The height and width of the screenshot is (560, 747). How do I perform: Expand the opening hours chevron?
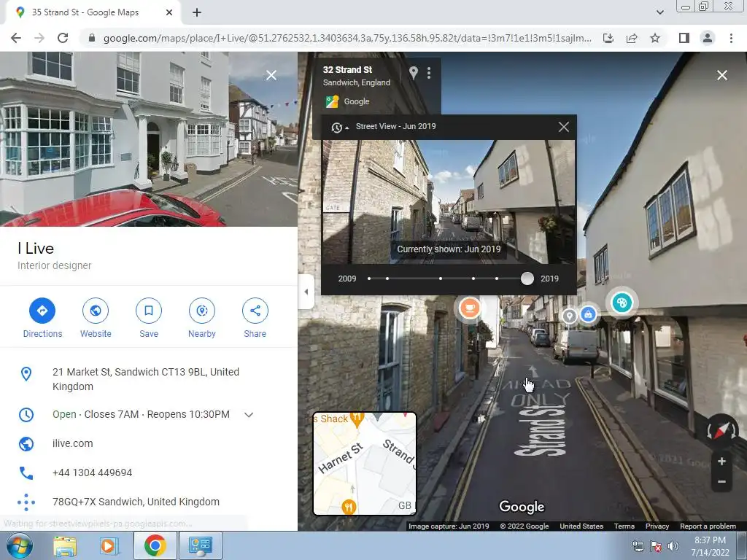[249, 415]
